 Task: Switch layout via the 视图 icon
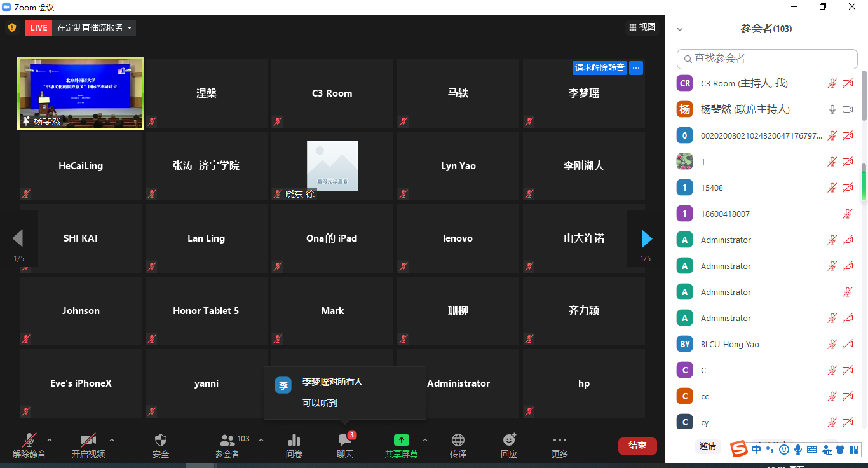pyautogui.click(x=642, y=27)
